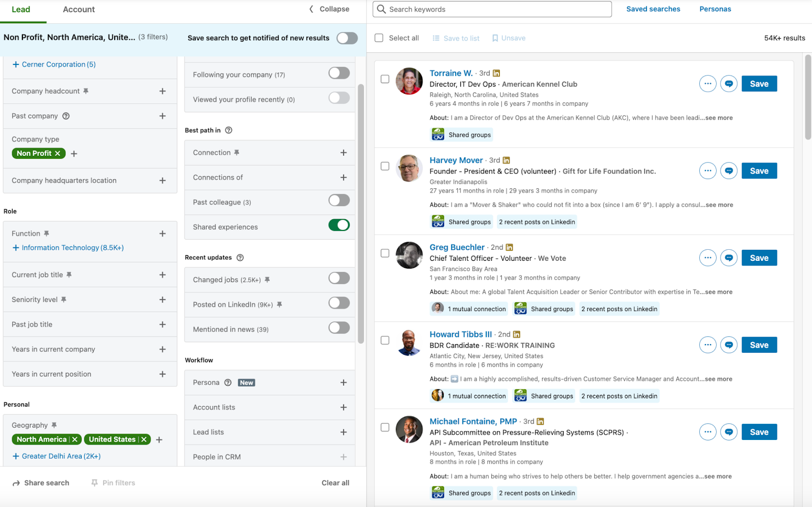812x507 pixels.
Task: Open more options for Howard Tibbs III
Action: pyautogui.click(x=707, y=345)
